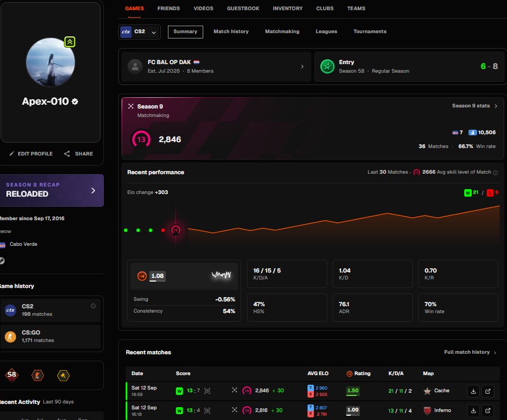The height and width of the screenshot is (420, 507).
Task: Click the profile avatar picture
Action: coord(50,63)
